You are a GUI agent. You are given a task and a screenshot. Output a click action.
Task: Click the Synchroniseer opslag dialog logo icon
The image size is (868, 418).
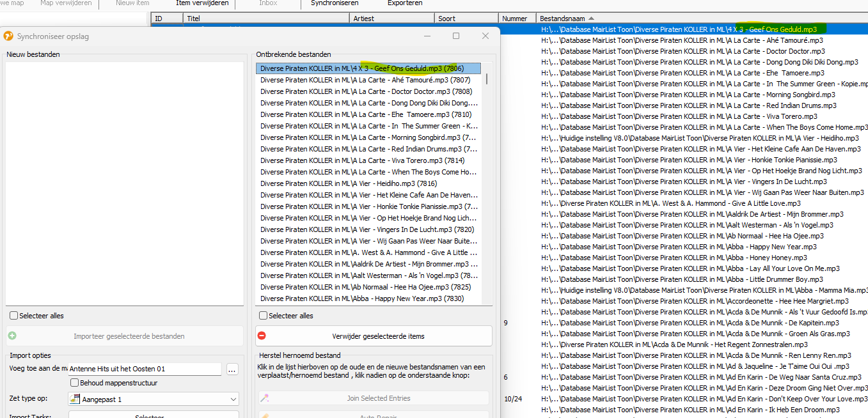[9, 36]
